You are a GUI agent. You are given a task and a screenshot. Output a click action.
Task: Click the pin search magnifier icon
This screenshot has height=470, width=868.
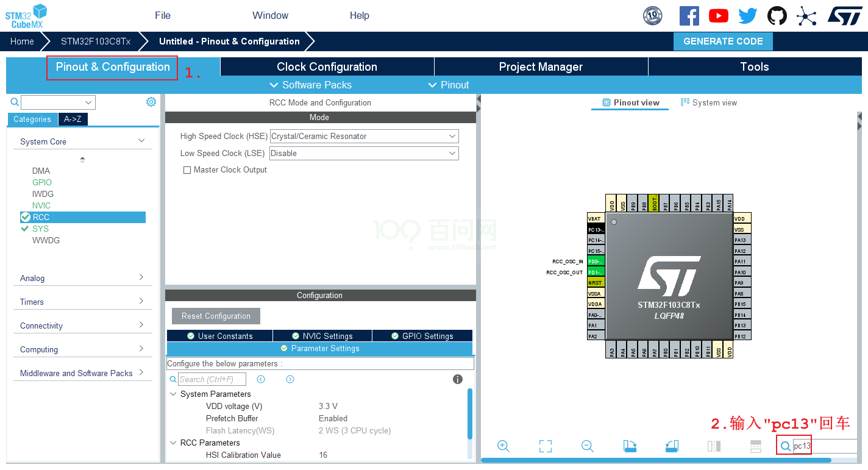(x=785, y=446)
